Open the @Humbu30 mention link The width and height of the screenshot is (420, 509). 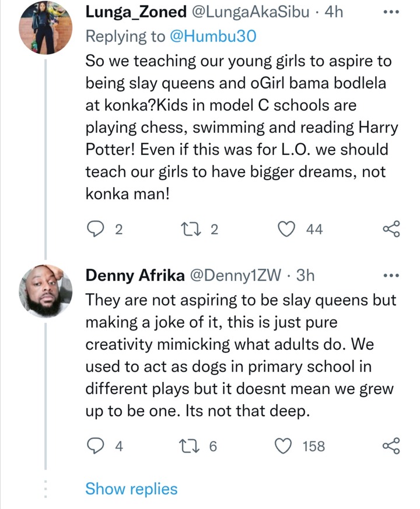[x=213, y=36]
